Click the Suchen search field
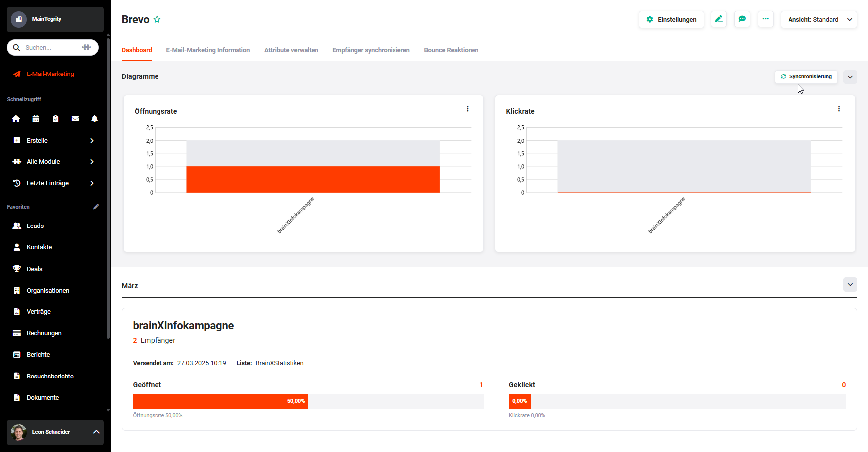Screen dimensions: 868x452 (53, 47)
